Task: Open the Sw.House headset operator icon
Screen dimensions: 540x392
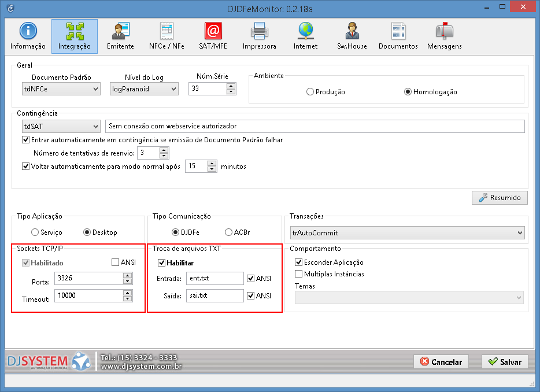Action: [x=352, y=31]
